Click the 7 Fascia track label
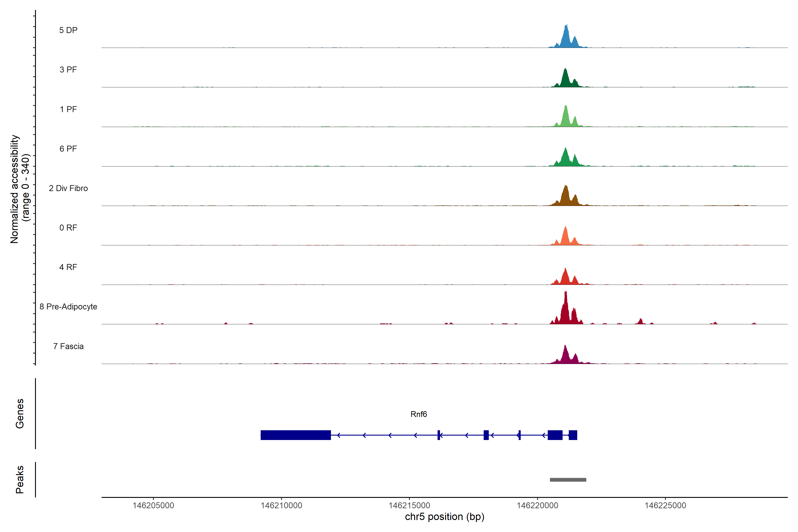 (68, 346)
